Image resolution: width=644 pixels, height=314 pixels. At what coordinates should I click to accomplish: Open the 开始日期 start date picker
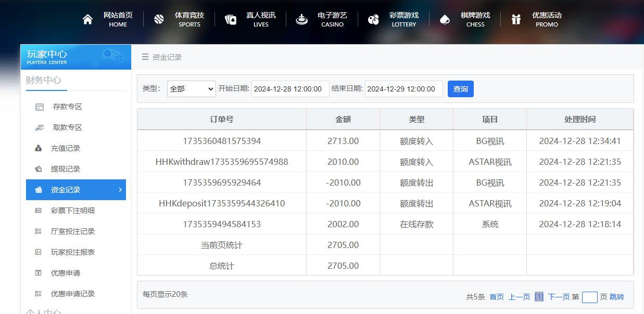[x=289, y=88]
